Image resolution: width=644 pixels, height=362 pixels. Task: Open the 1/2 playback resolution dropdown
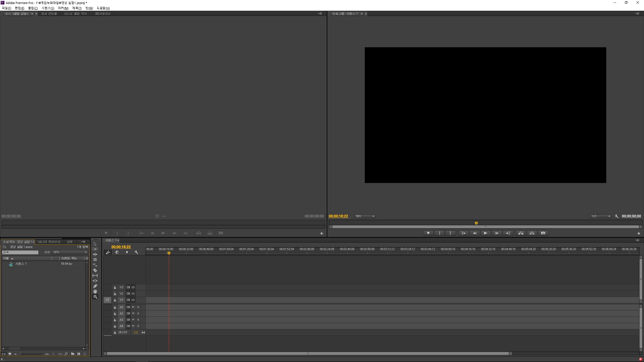[x=600, y=216]
